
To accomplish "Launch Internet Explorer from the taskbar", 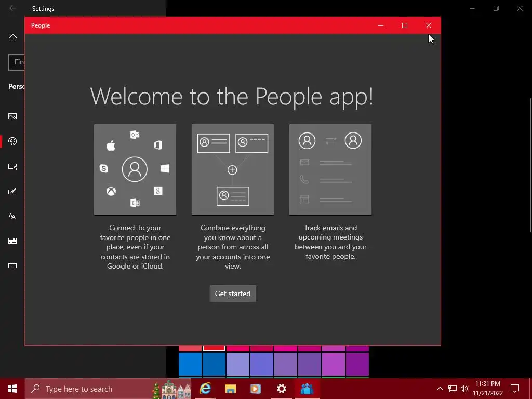I will [205, 389].
